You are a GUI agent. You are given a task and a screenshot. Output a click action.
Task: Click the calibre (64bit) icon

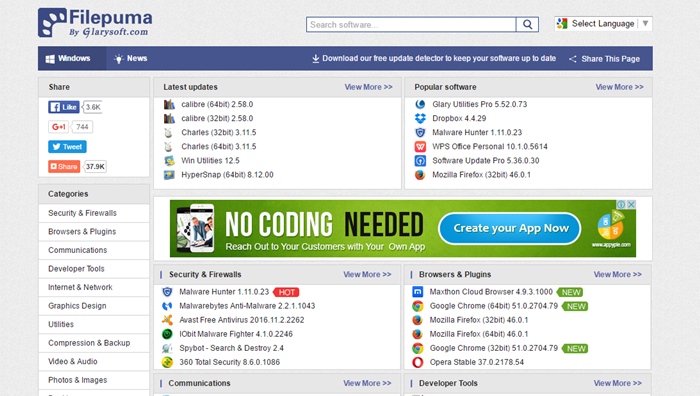coord(169,104)
